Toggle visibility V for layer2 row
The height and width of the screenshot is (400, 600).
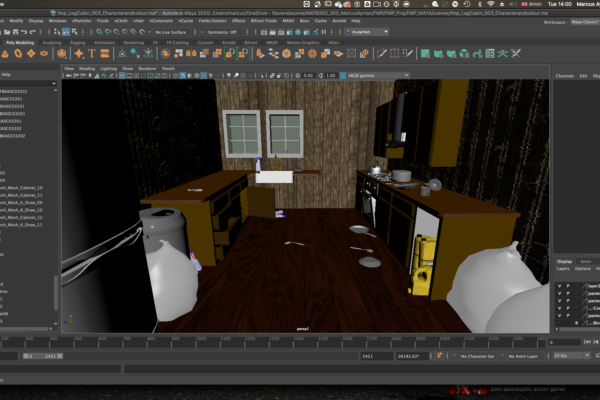coord(560,286)
